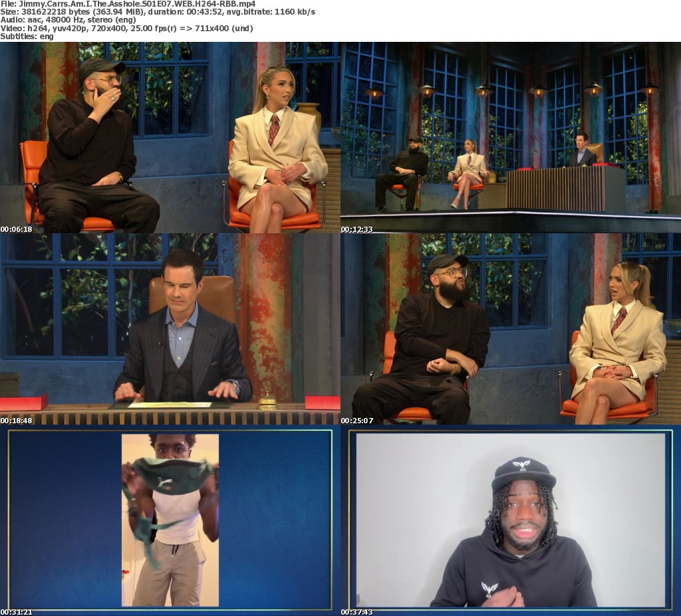Select the 00:31:21 timestamp label
The height and width of the screenshot is (616, 681).
click(16, 612)
